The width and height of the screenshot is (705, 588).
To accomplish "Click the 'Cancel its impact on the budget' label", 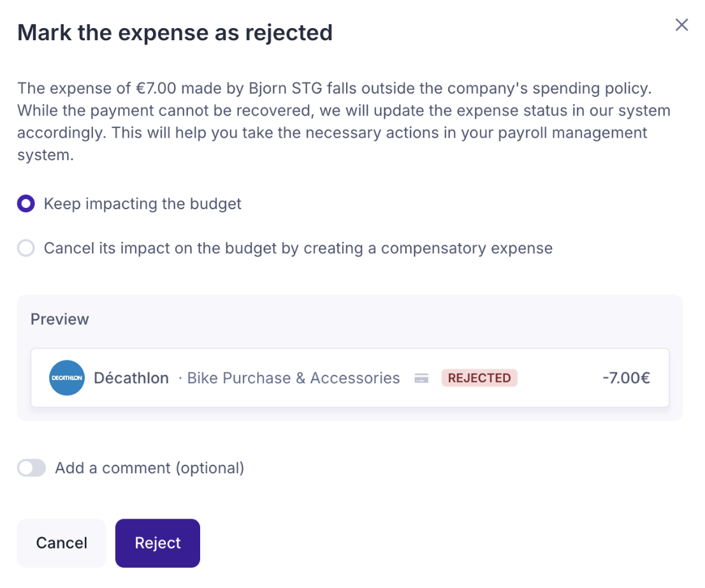I will coord(298,248).
